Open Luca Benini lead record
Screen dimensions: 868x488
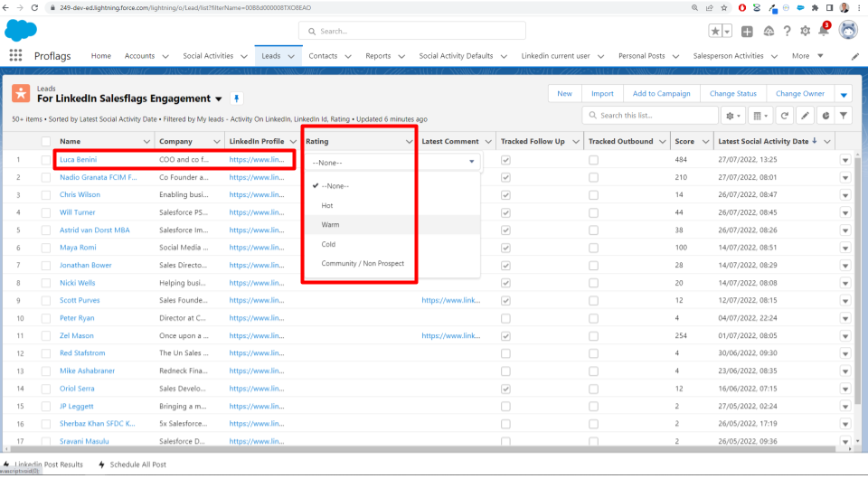[78, 159]
